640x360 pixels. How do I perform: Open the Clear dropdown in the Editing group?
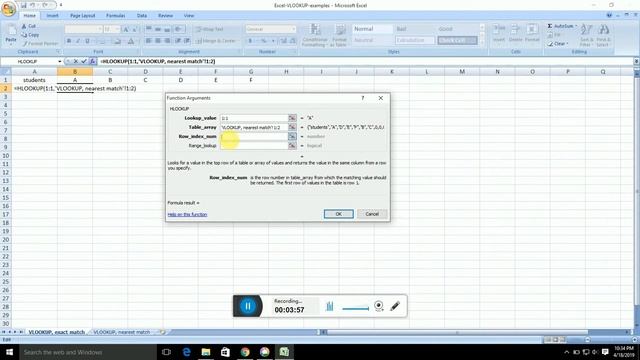tap(567, 43)
